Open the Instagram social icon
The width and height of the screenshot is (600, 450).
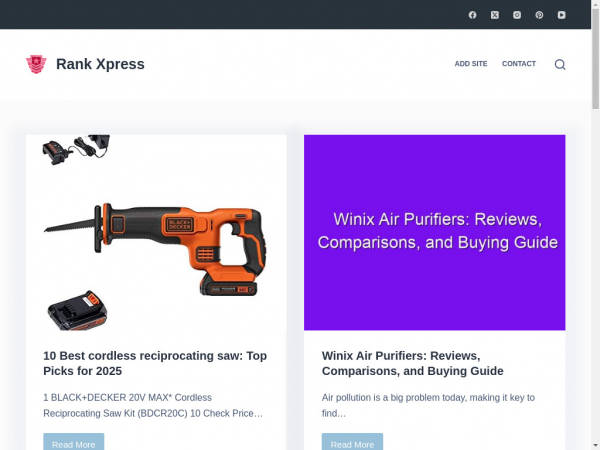[x=517, y=15]
